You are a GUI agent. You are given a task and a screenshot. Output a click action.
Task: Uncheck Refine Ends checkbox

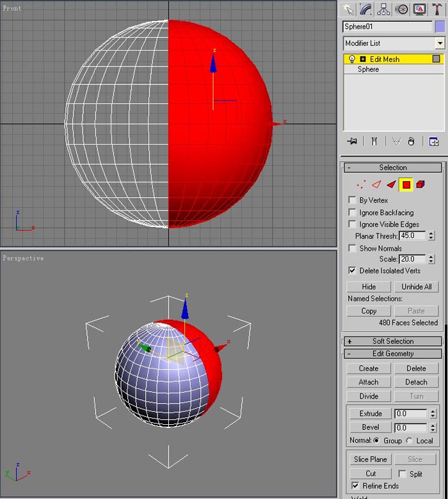pyautogui.click(x=355, y=486)
